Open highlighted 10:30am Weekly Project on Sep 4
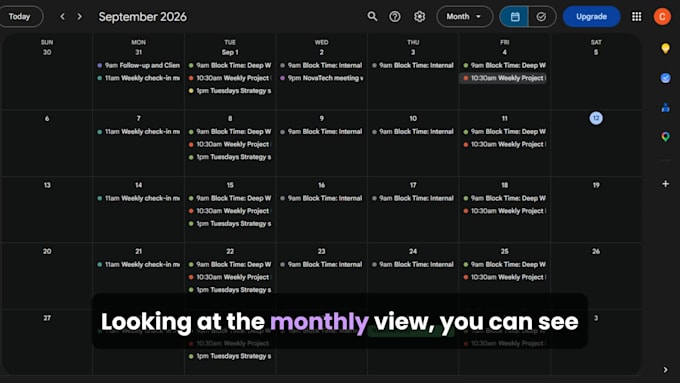 tap(503, 78)
